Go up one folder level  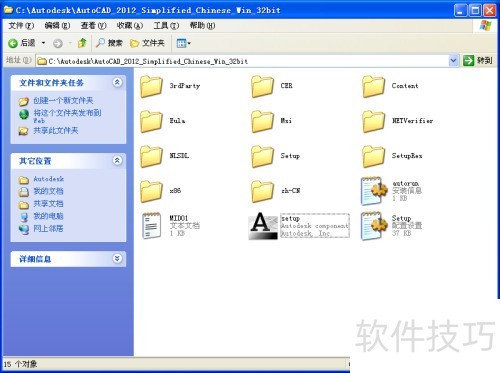tap(82, 43)
